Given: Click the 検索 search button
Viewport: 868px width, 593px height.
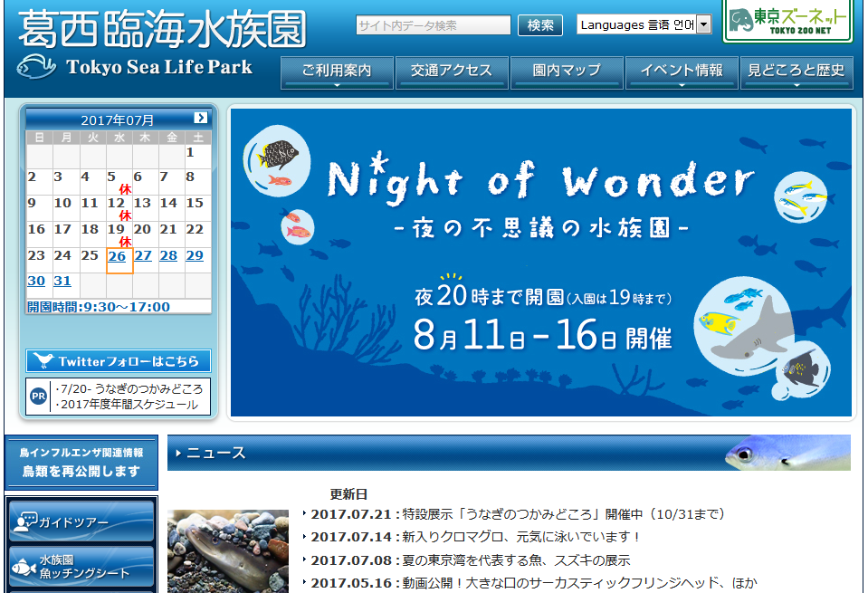Looking at the screenshot, I should click(540, 25).
